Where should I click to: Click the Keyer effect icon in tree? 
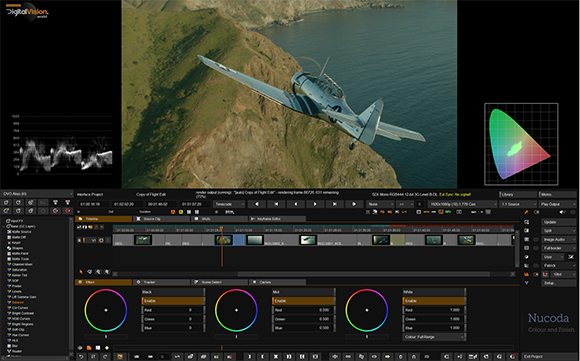pyautogui.click(x=9, y=243)
